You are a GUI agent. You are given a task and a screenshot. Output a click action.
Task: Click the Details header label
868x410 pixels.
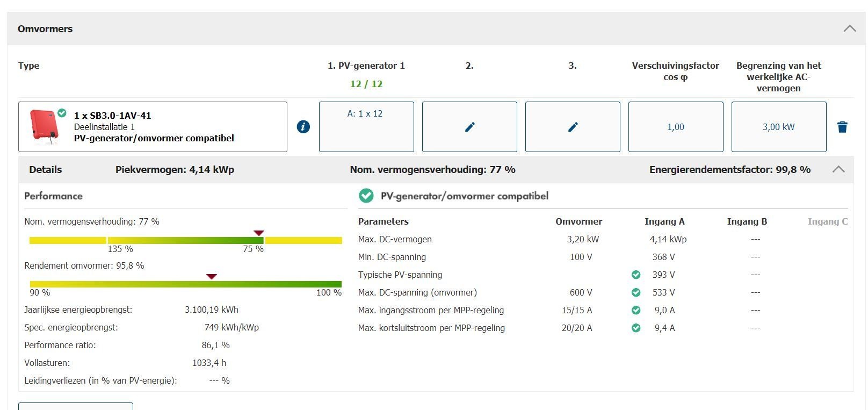46,170
